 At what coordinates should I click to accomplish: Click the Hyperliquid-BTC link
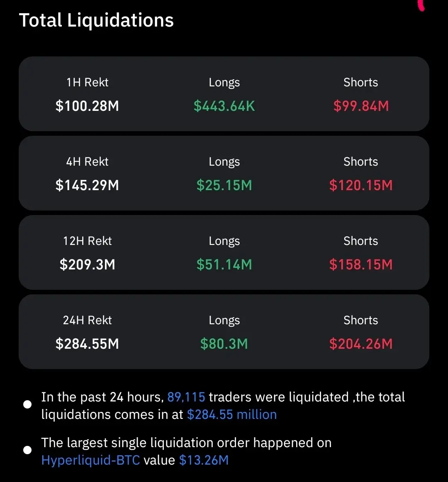(90, 460)
